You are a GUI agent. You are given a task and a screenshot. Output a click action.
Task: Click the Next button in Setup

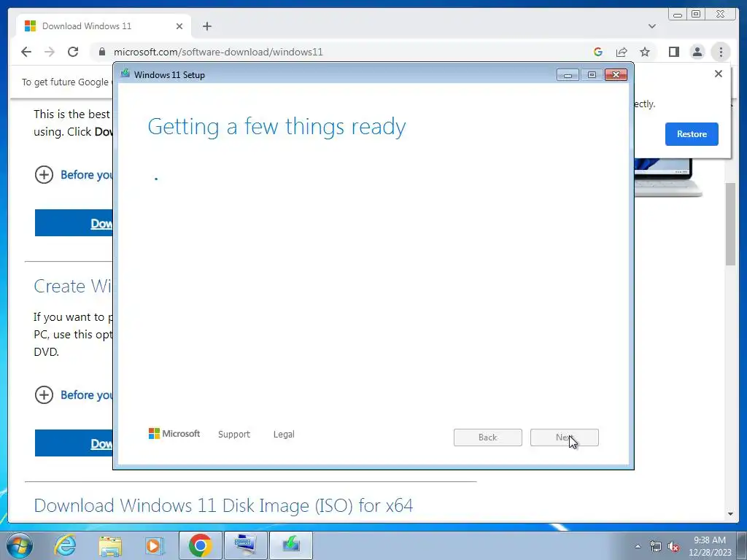(x=564, y=437)
